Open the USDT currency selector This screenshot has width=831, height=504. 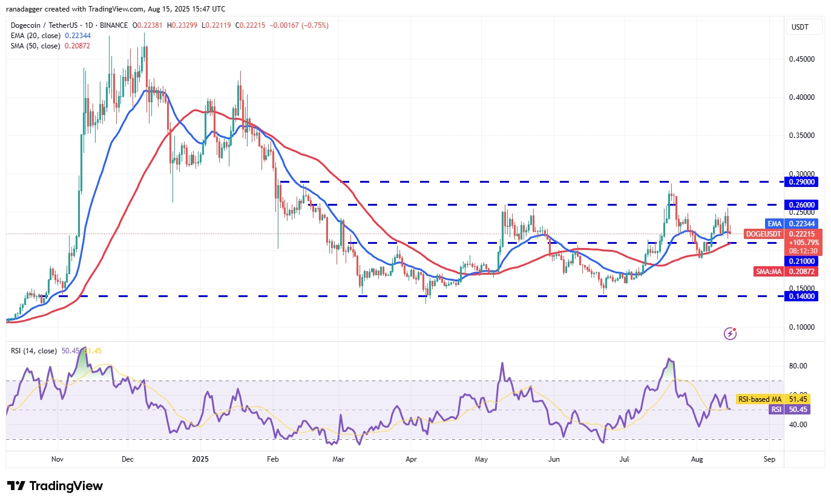coord(804,27)
